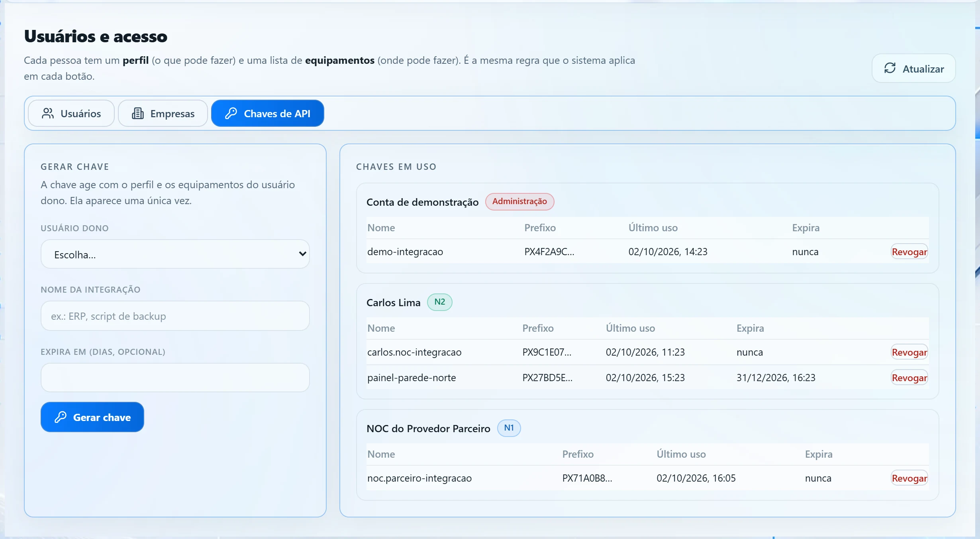Click the chevron arrow of Escolha... selector
The image size is (980, 539).
pos(302,254)
